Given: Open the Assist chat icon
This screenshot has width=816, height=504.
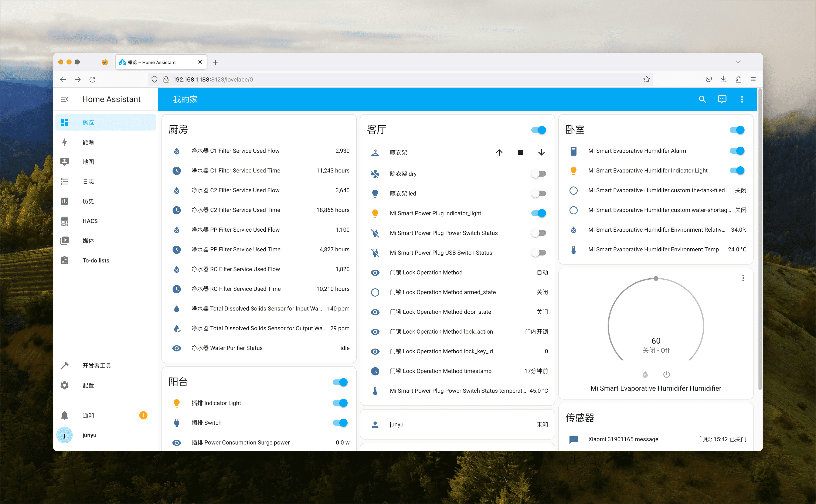Looking at the screenshot, I should pyautogui.click(x=722, y=99).
